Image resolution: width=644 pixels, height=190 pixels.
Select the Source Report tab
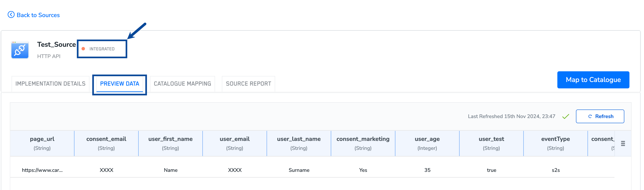[x=248, y=84]
